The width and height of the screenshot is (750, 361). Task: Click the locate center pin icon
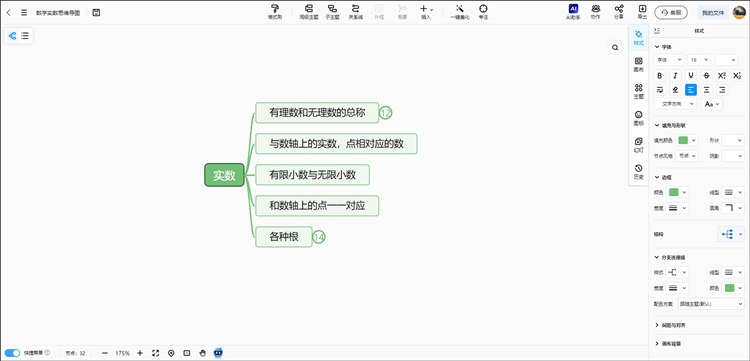point(171,353)
